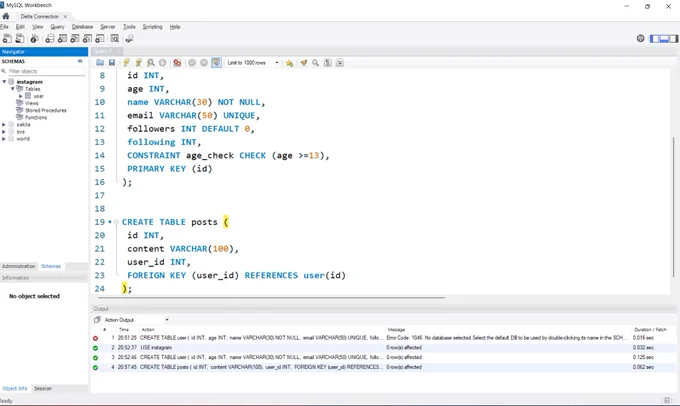
Task: Click the create new view icon
Action: pos(75,39)
